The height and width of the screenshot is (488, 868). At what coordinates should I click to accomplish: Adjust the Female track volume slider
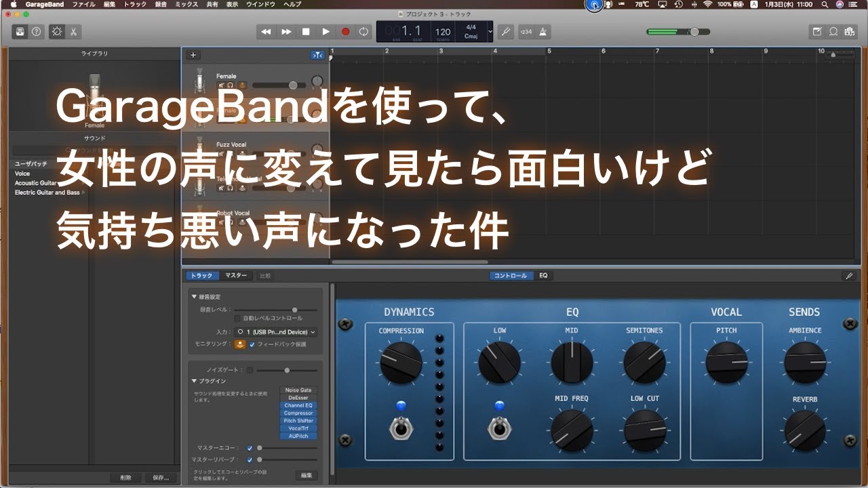[279, 85]
